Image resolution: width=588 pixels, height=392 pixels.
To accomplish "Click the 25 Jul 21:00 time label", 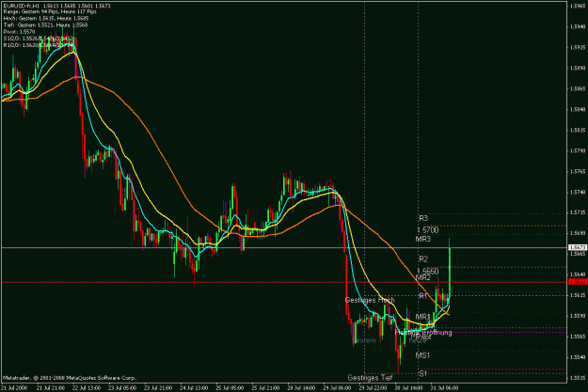I will pos(266,388).
